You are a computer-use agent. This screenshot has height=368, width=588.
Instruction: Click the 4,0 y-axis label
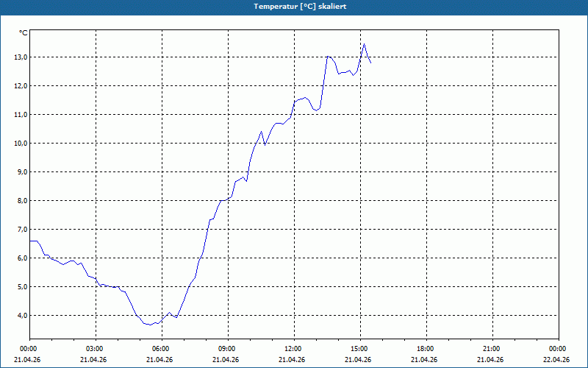tap(23, 316)
